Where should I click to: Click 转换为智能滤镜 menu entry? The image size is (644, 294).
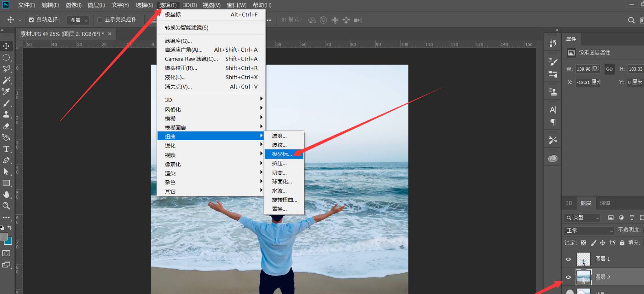(x=187, y=28)
